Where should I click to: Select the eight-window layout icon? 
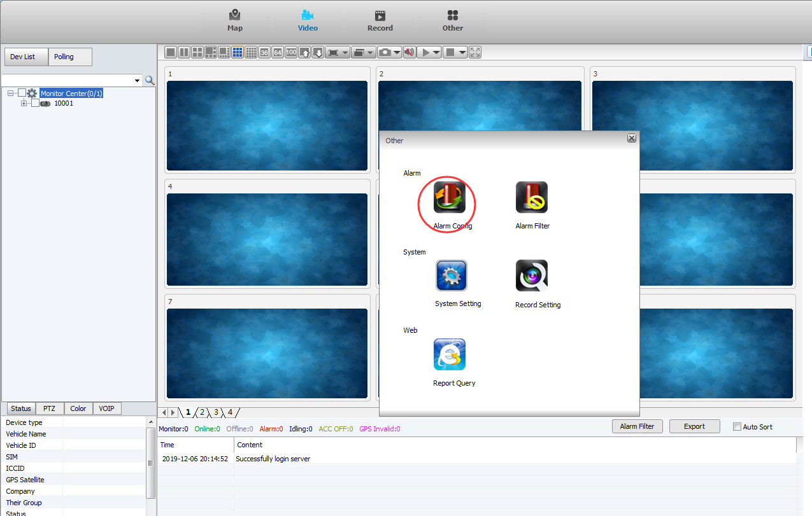[x=224, y=52]
